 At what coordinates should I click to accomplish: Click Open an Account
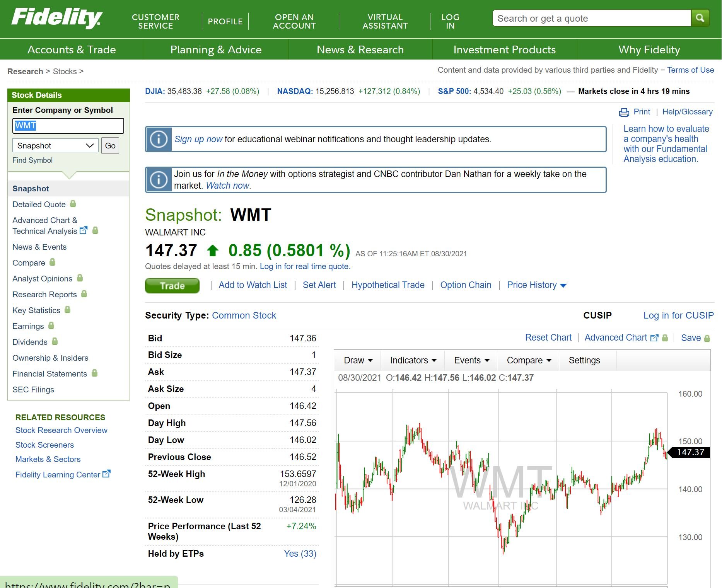[x=294, y=21]
